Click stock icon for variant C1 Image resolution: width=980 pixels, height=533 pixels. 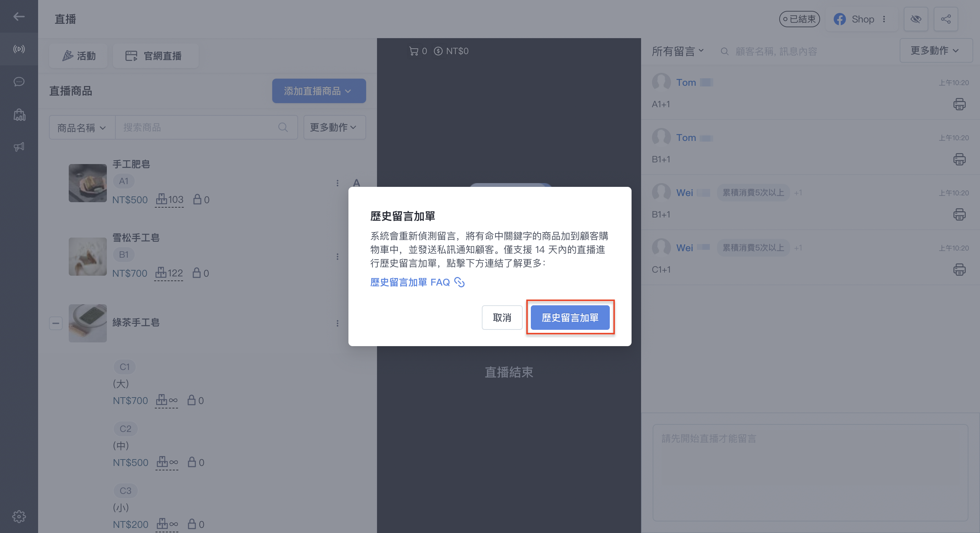(x=166, y=400)
